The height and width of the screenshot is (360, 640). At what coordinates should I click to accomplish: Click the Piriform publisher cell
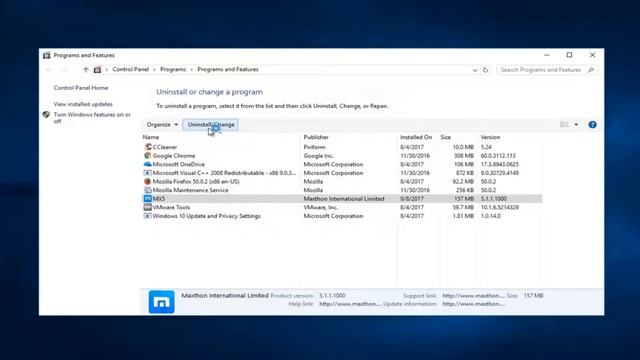[x=314, y=147]
